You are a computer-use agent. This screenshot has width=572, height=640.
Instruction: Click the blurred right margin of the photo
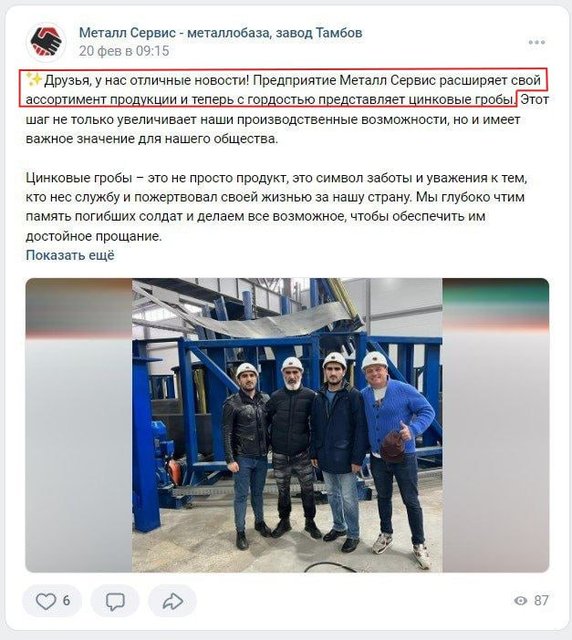(496, 425)
